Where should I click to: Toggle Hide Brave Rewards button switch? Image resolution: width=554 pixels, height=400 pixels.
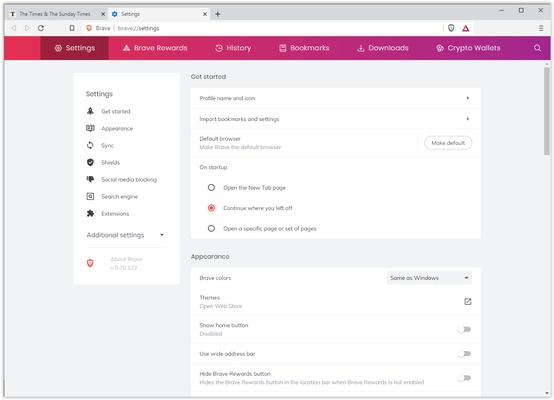tap(464, 378)
